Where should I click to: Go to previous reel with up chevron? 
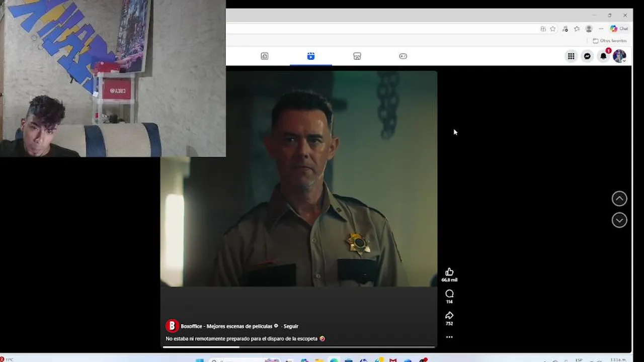[x=619, y=199]
